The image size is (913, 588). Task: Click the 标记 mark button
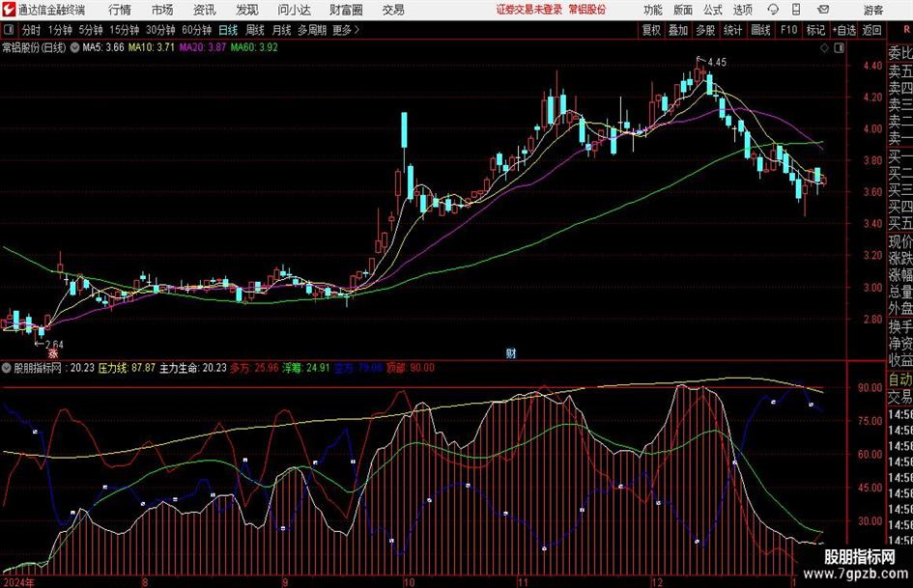click(815, 30)
